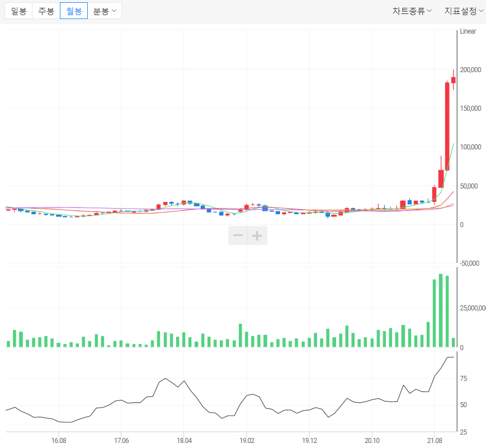This screenshot has width=486, height=448.
Task: Click the 19.12 date axis label
Action: pos(309,441)
